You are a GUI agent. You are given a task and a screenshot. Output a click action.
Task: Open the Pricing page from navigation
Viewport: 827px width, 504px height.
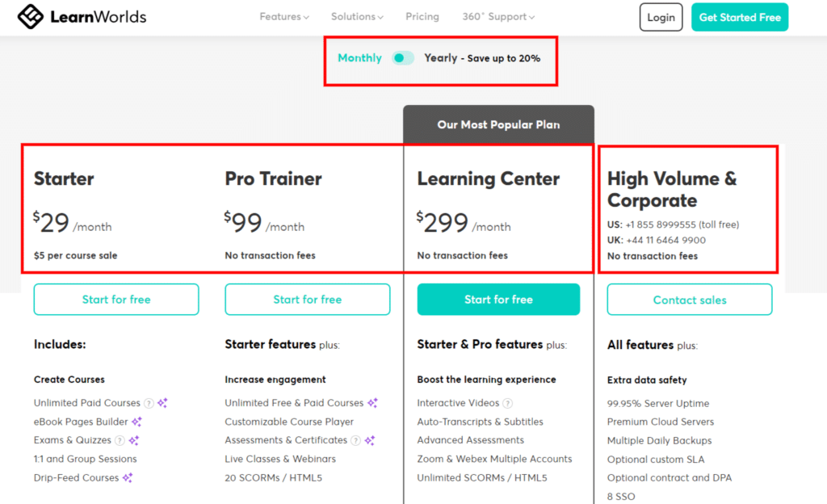click(x=422, y=17)
